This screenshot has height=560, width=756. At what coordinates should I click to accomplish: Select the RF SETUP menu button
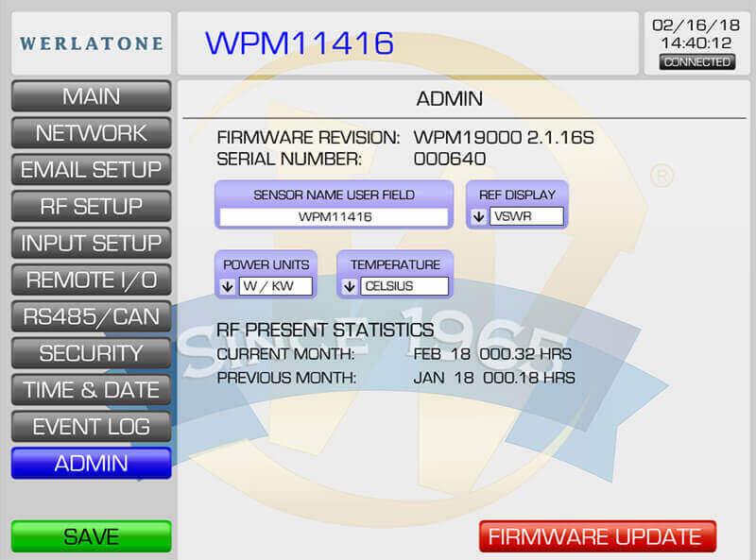click(91, 206)
